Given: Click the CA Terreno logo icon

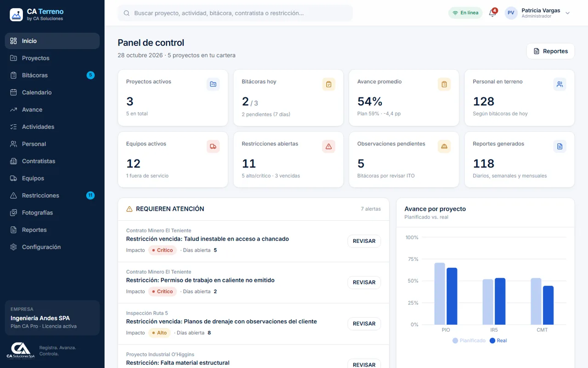Looking at the screenshot, I should pos(16,15).
